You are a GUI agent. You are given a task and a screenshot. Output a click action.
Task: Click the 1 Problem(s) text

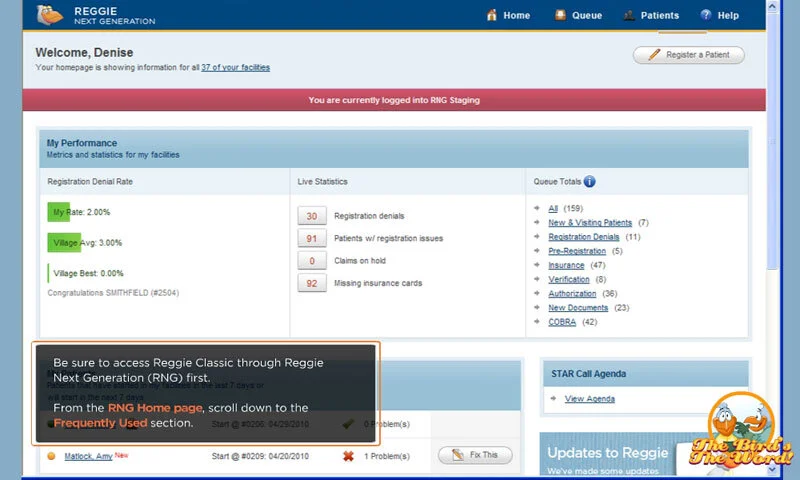(387, 456)
